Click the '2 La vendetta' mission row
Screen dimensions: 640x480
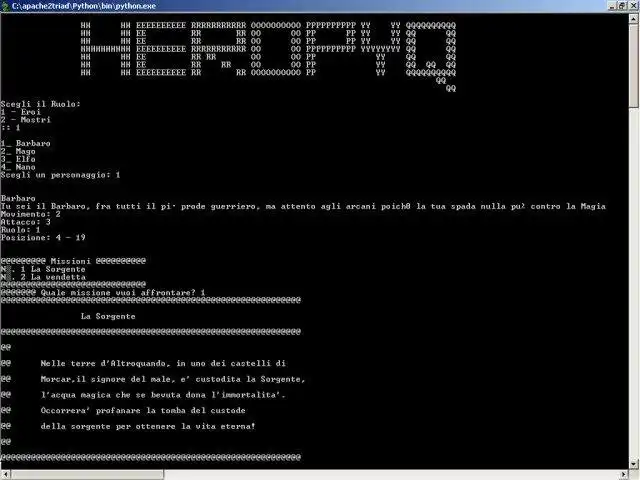(43, 277)
